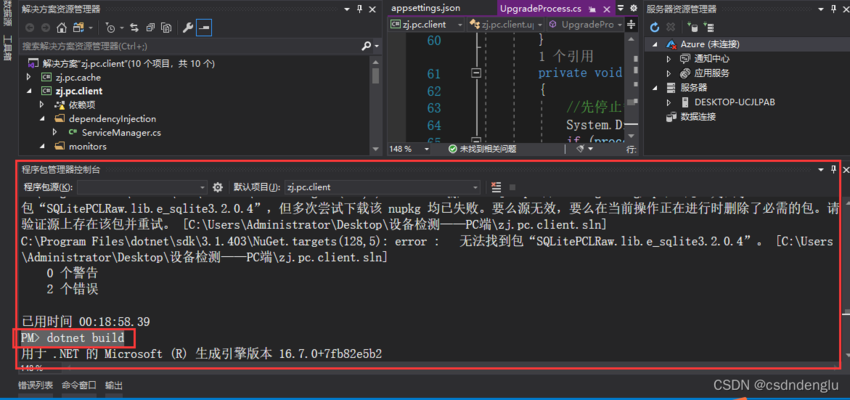Switch to the Error List tab

coord(35,385)
